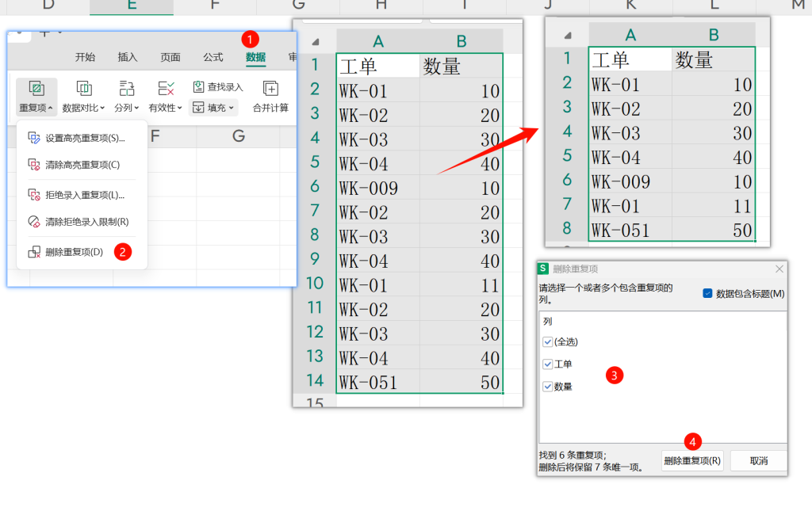The width and height of the screenshot is (812, 511).
Task: Click the 合并计算 consolidate icon
Action: click(270, 89)
